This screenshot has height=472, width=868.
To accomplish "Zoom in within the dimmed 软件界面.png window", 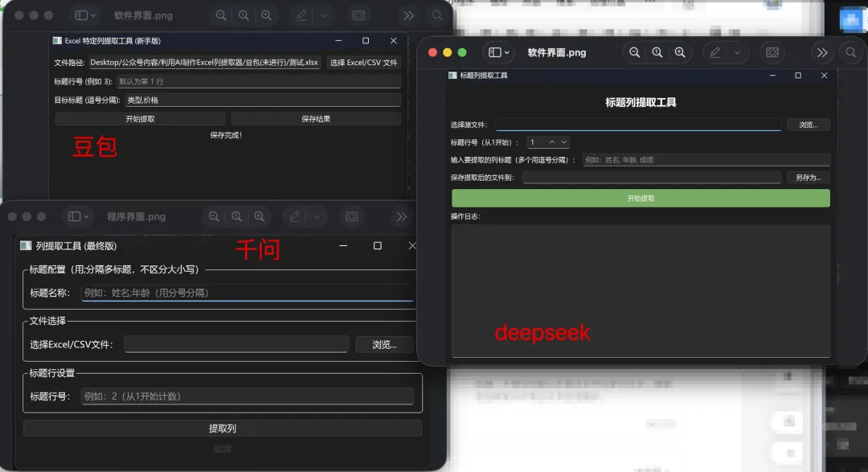I will (x=266, y=15).
